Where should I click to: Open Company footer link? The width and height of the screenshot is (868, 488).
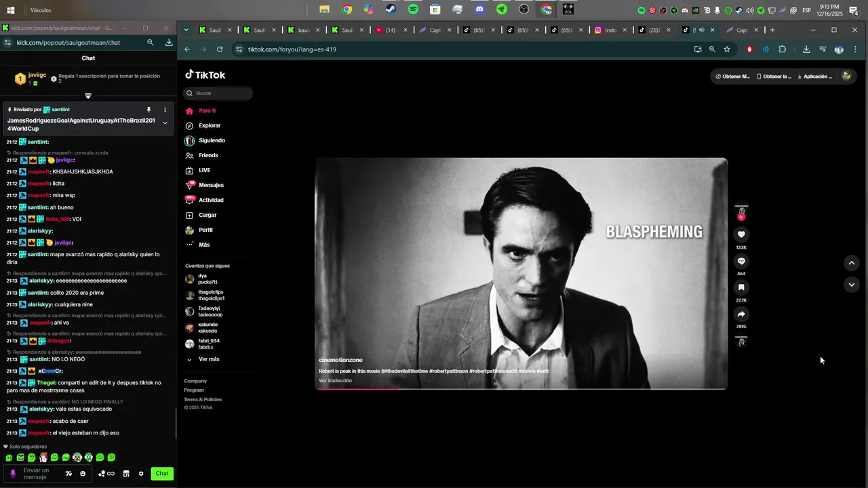coord(195,381)
